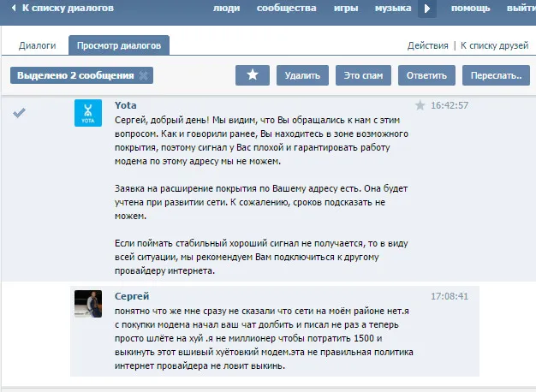
Task: Click the 'Переслать..' button
Action: [x=496, y=75]
